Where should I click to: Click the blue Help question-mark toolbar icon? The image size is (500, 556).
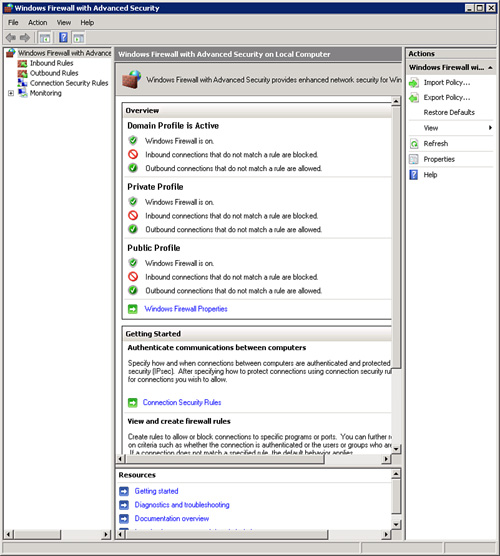click(x=63, y=37)
